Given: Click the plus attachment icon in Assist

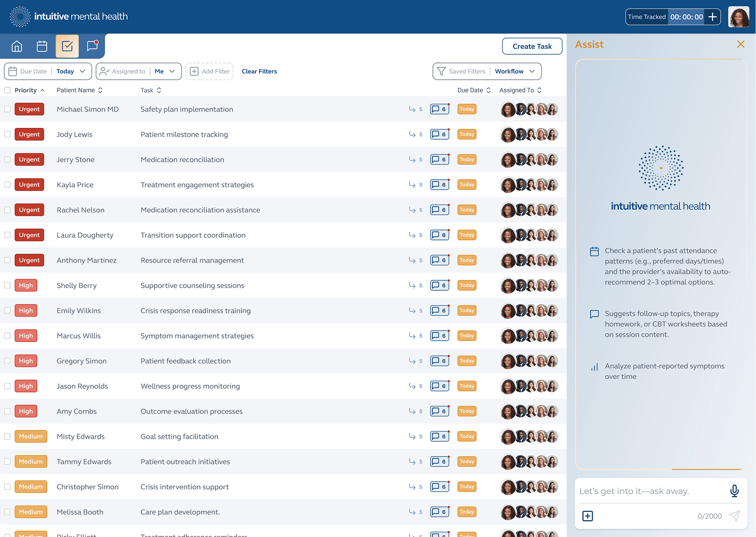Looking at the screenshot, I should click(x=588, y=516).
